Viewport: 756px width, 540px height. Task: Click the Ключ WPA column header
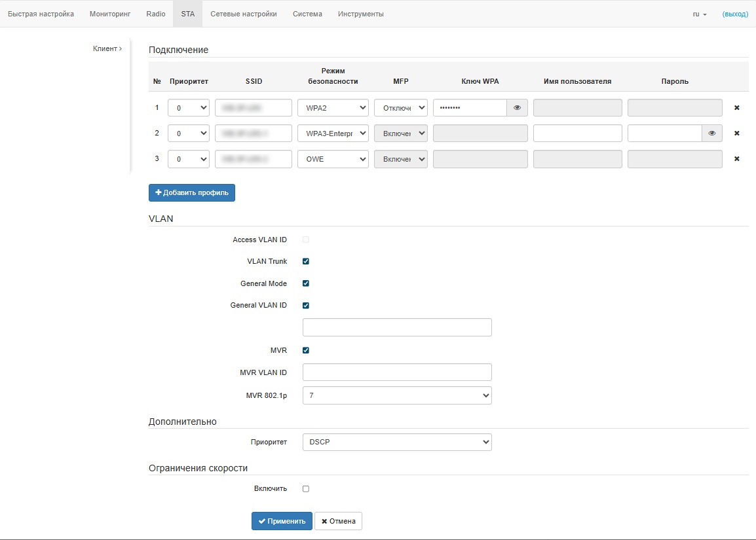pyautogui.click(x=480, y=81)
